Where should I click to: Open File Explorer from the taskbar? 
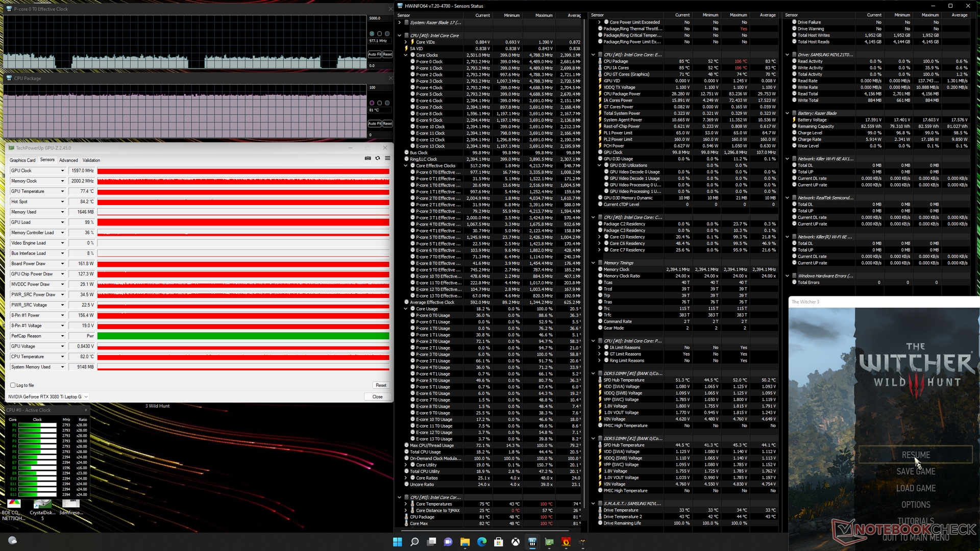465,542
